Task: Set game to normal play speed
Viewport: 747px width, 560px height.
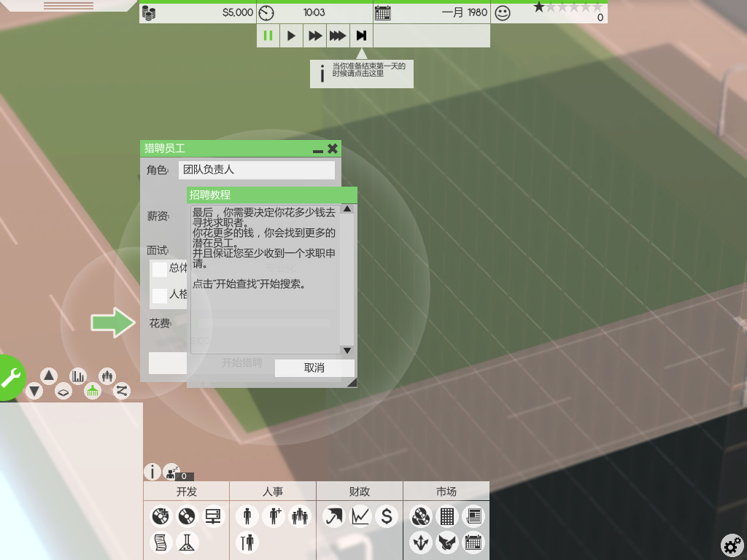Action: pos(291,35)
